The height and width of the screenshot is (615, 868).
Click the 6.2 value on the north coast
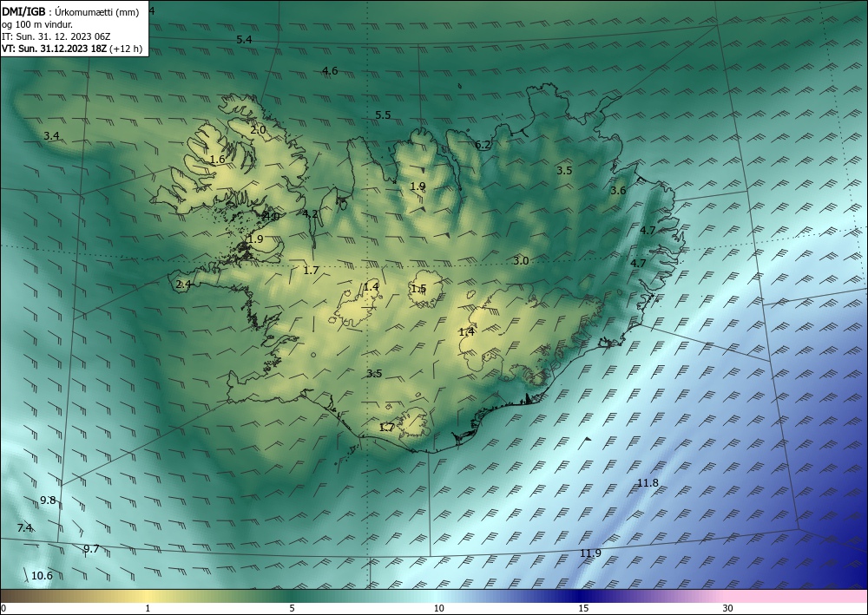coord(483,145)
